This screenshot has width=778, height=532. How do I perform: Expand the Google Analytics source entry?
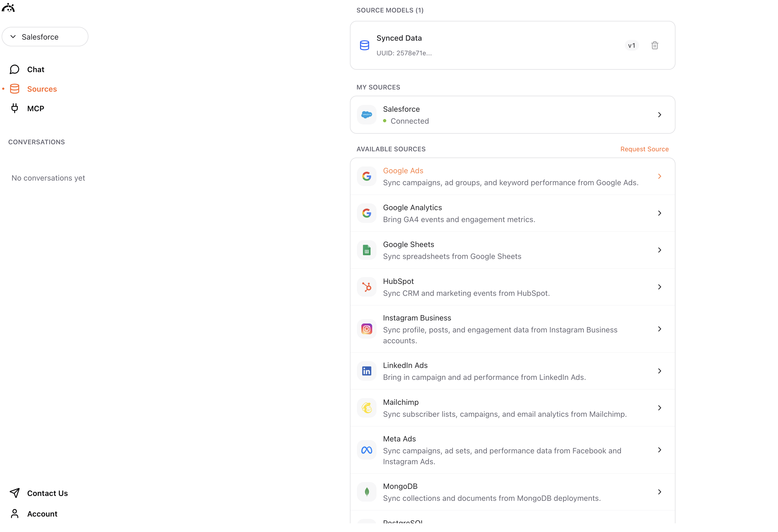click(x=660, y=213)
